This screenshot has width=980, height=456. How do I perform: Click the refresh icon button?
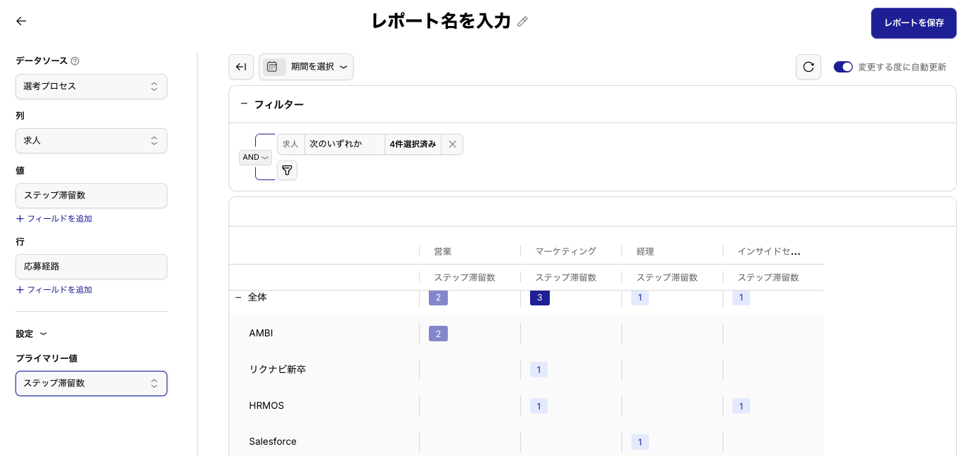tap(808, 67)
